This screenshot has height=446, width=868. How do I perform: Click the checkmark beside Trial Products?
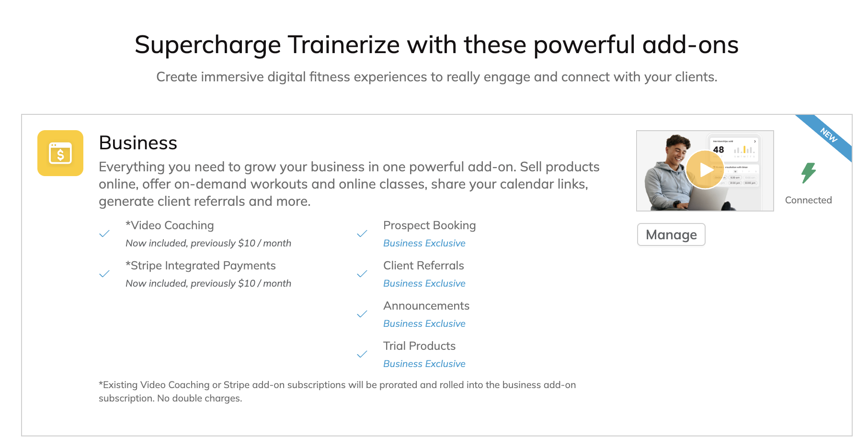point(362,354)
